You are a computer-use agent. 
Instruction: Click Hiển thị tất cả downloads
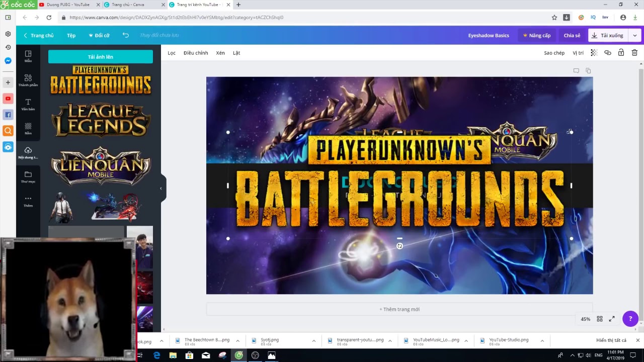click(611, 340)
